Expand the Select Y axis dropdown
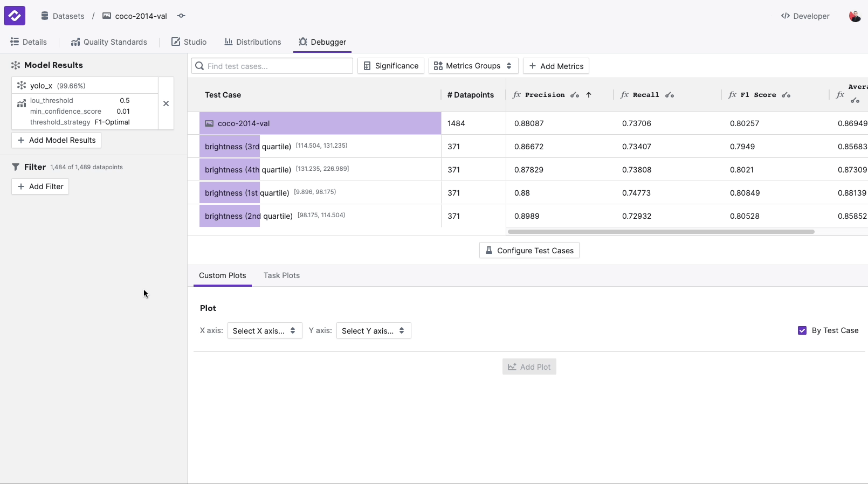 373,330
